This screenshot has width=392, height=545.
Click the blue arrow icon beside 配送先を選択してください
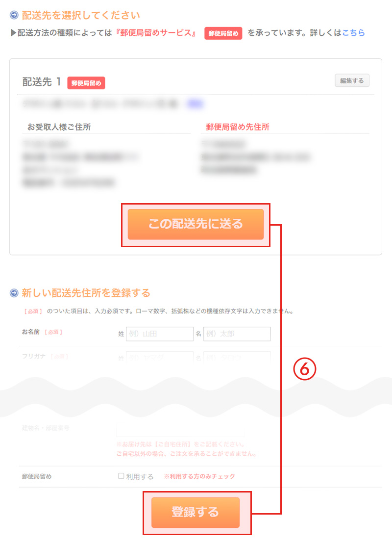(x=14, y=15)
